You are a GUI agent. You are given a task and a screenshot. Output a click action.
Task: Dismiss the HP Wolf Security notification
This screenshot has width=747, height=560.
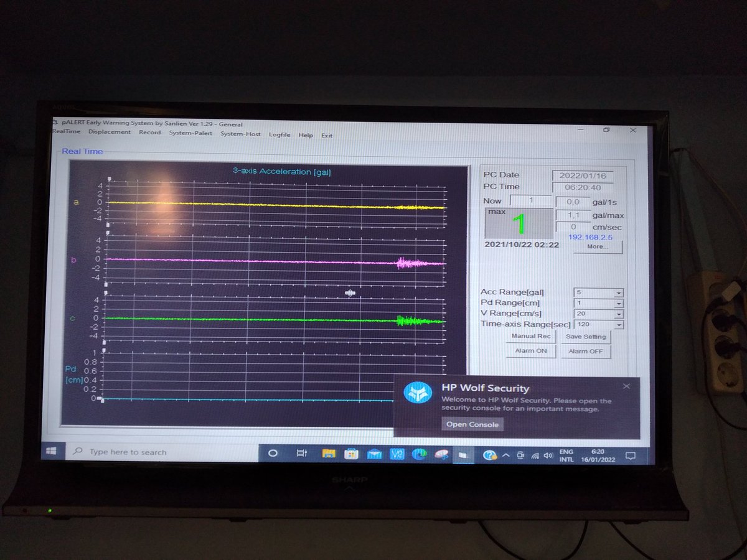coord(626,386)
